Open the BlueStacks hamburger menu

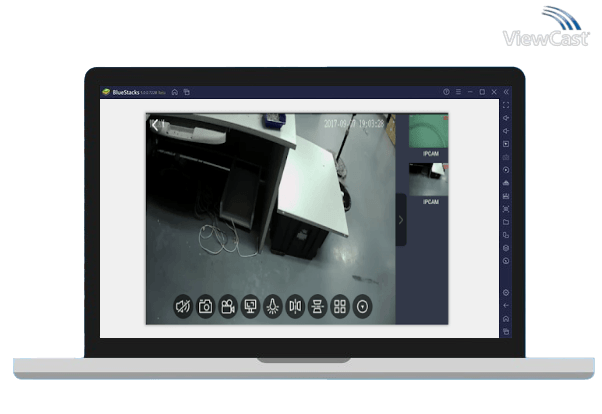pyautogui.click(x=458, y=92)
